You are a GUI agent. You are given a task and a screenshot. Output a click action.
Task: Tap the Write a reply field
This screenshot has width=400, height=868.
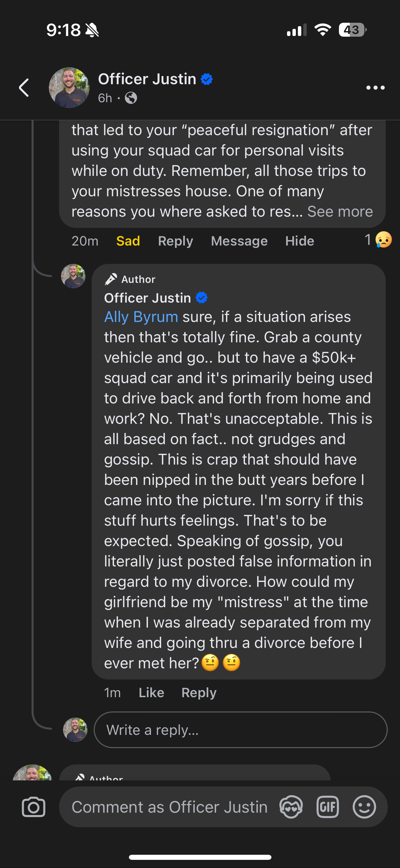click(241, 730)
